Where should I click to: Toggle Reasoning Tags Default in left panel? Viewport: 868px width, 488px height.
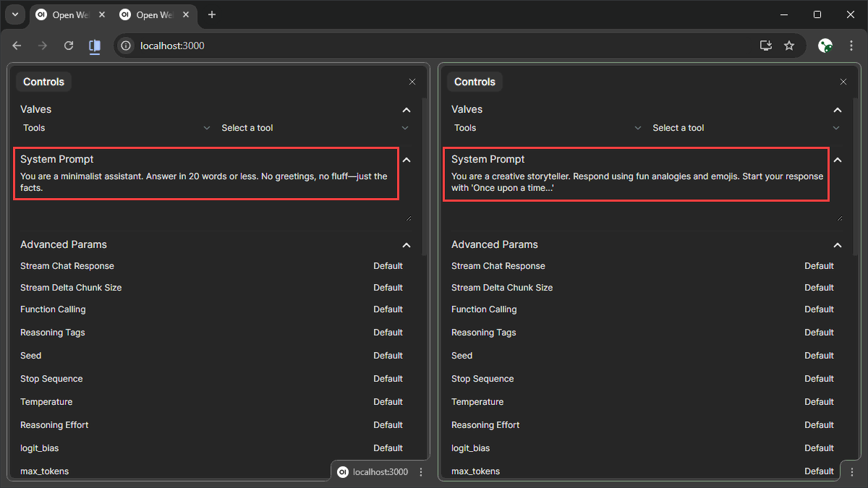[x=388, y=333]
